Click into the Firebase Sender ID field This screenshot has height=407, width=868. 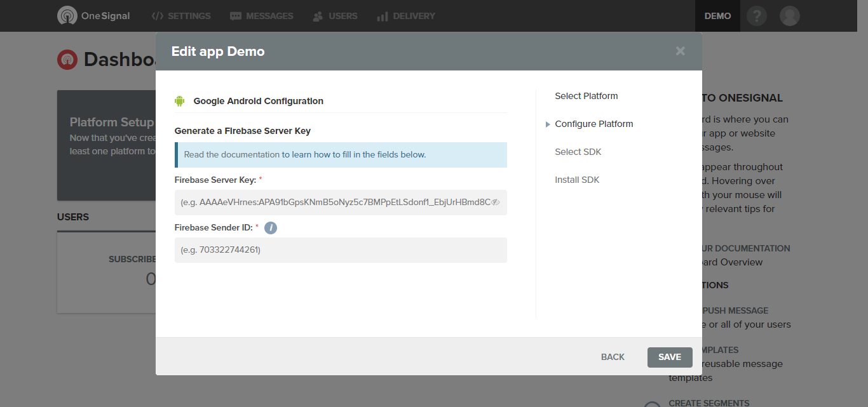pyautogui.click(x=341, y=250)
